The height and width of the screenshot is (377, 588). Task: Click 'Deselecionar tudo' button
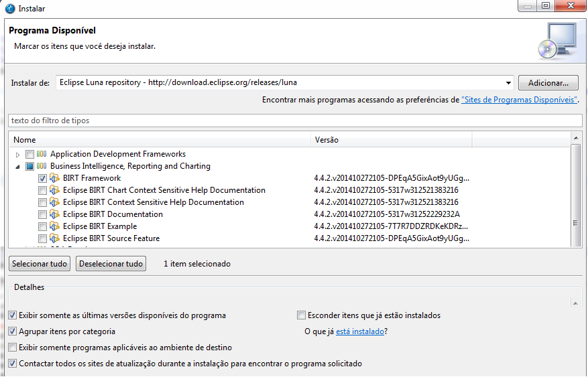point(111,264)
